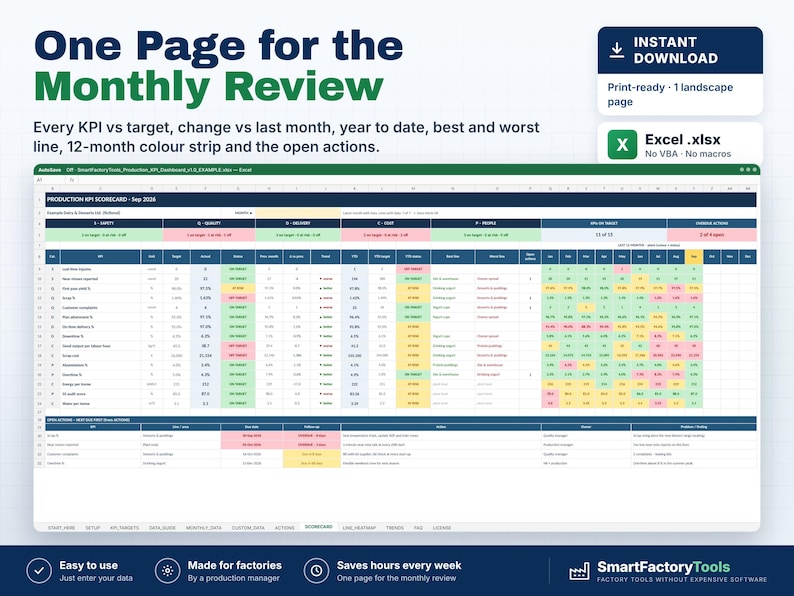Switch to the DATA_GUIDE sheet tab
794x596 pixels.
pyautogui.click(x=162, y=528)
